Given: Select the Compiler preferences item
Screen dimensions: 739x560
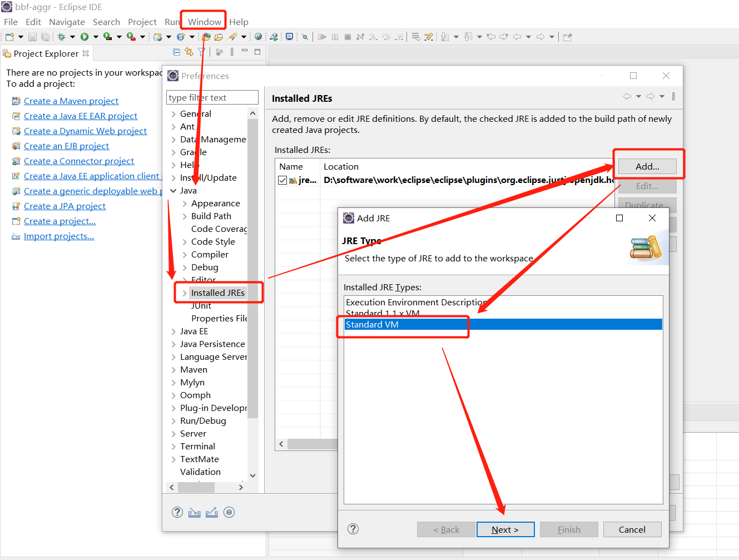Looking at the screenshot, I should click(210, 255).
